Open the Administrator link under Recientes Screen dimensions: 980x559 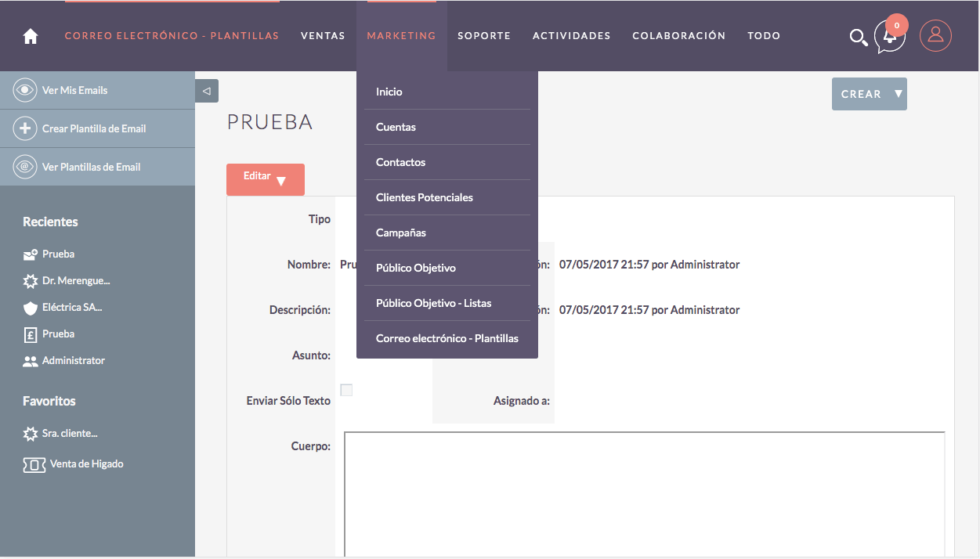(74, 360)
